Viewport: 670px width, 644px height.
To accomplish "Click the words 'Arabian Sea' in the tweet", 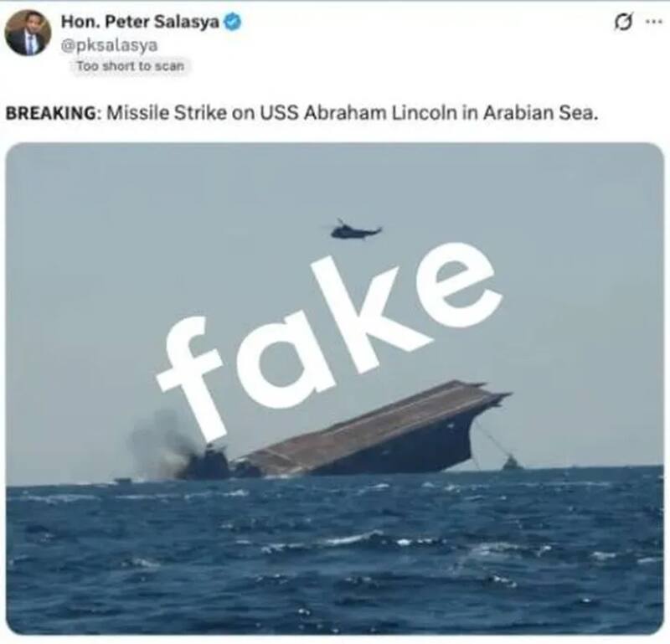I will (539, 113).
